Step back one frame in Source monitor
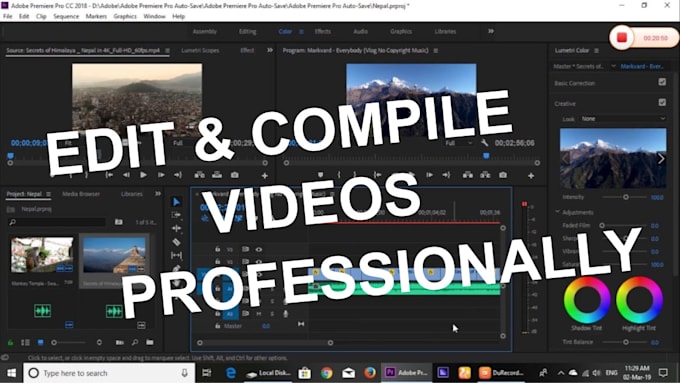This screenshot has width=680, height=383. [x=126, y=175]
